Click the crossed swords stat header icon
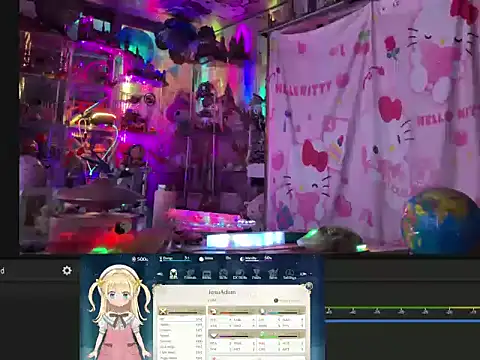 tap(163, 311)
